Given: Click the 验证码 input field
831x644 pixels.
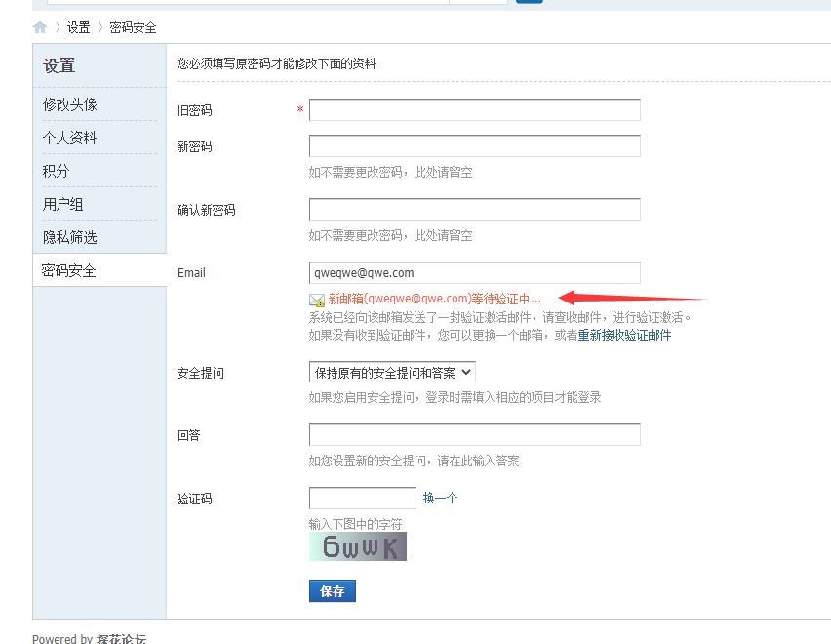Looking at the screenshot, I should coord(362,499).
